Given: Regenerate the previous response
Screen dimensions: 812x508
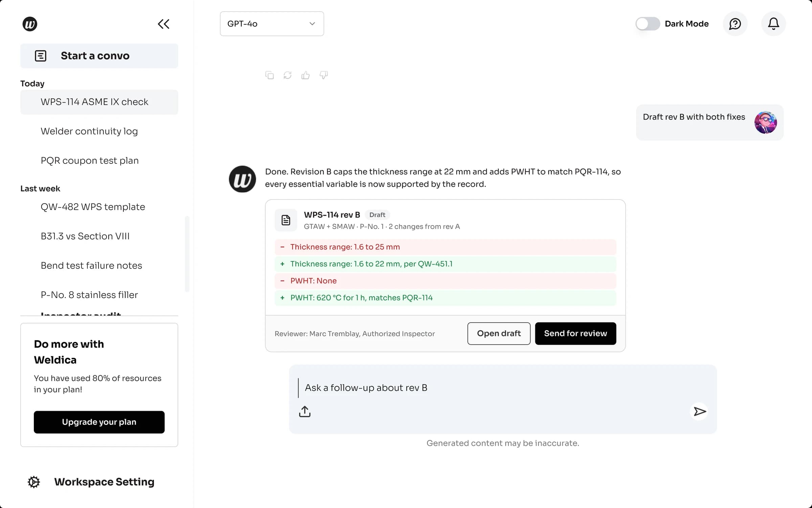Looking at the screenshot, I should tap(288, 75).
